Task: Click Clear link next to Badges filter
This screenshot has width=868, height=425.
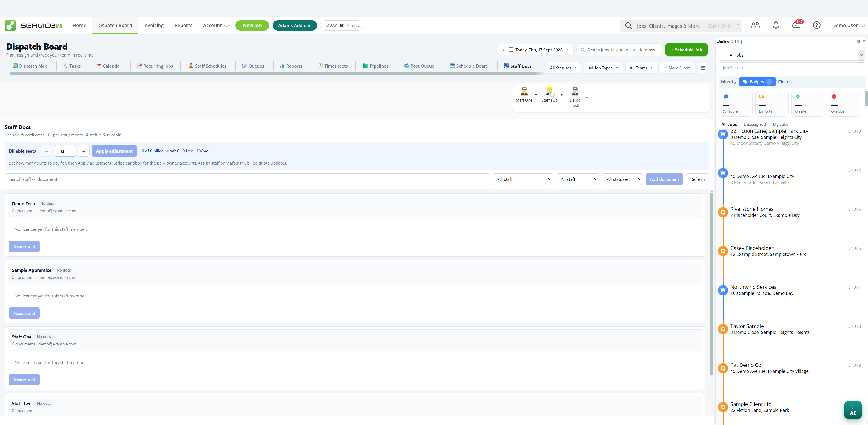Action: 783,82
